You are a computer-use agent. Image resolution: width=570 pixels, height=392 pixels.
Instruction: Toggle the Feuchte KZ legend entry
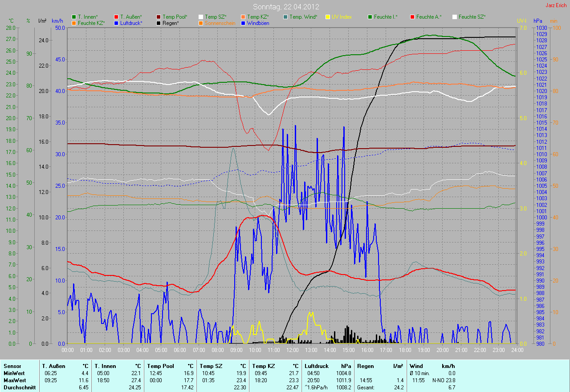(x=90, y=23)
